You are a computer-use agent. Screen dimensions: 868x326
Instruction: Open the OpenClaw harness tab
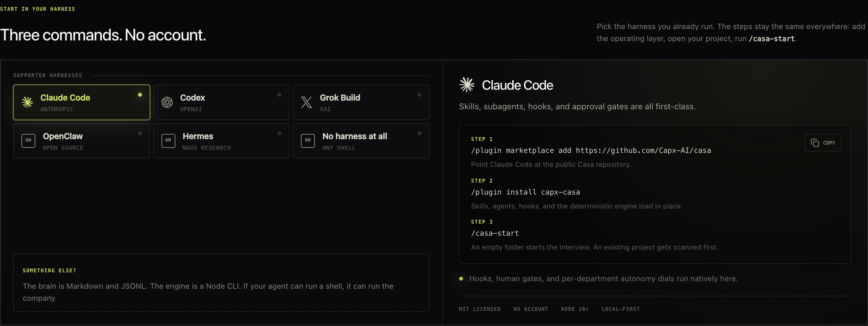(82, 141)
